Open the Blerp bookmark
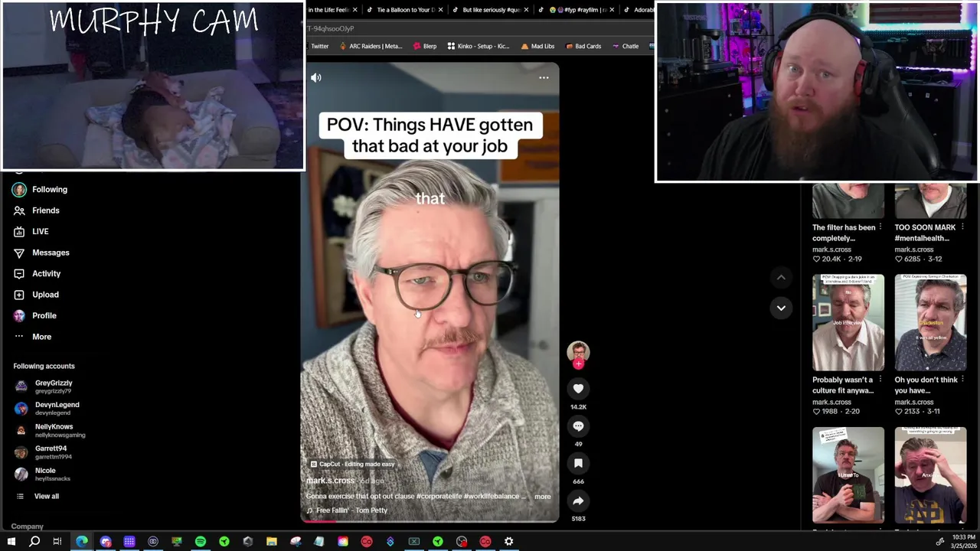This screenshot has width=980, height=551. (x=424, y=46)
